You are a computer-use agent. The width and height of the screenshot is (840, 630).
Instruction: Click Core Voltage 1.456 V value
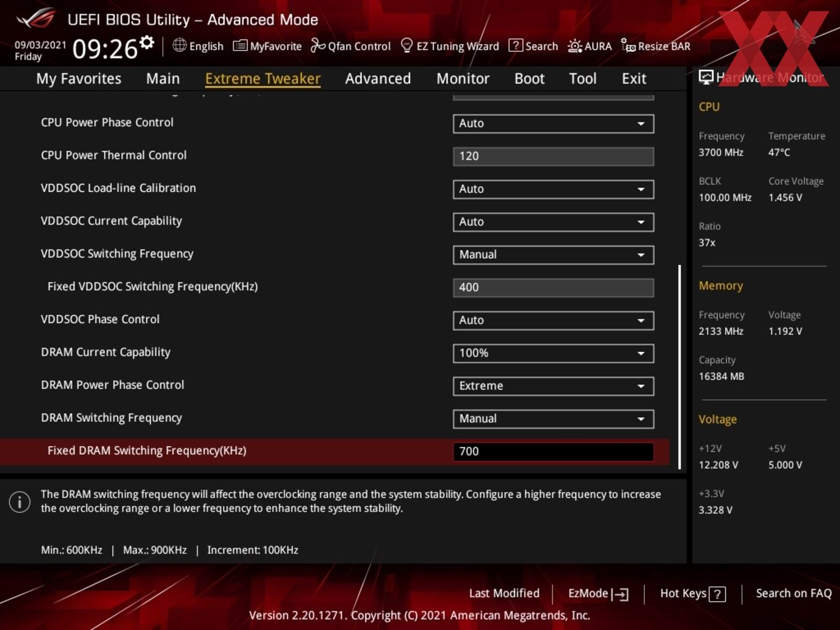point(785,198)
